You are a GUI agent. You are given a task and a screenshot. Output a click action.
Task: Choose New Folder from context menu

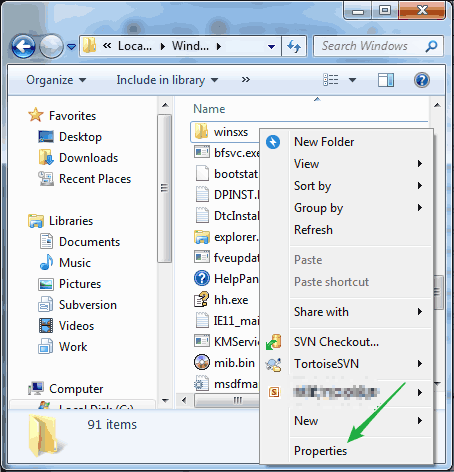pos(346,142)
